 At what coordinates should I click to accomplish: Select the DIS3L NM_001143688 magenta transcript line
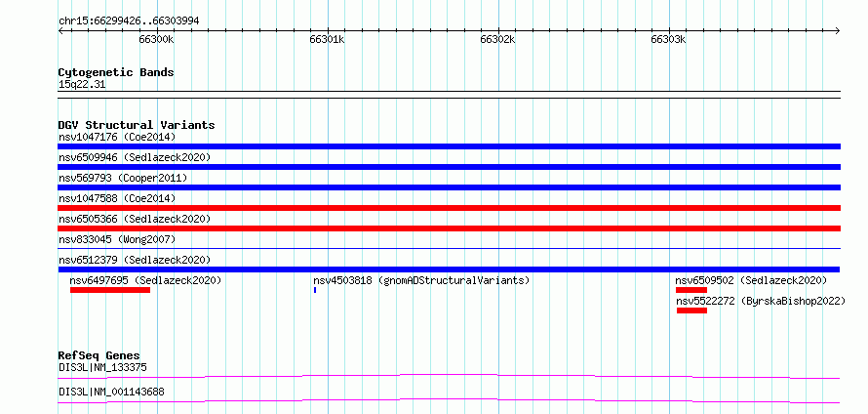(x=449, y=400)
